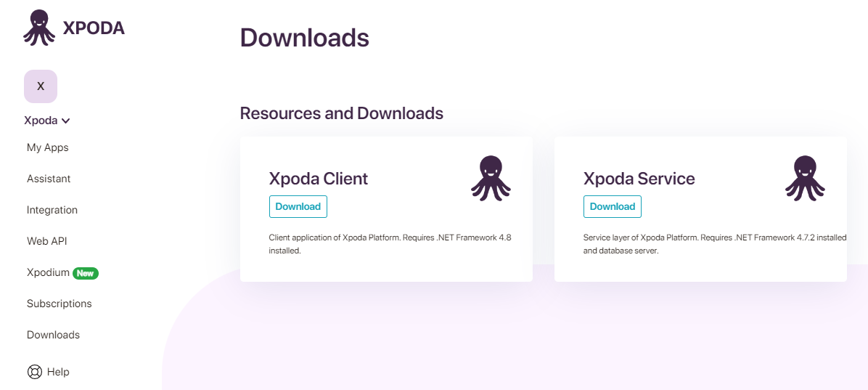Open My Apps in the sidebar
The image size is (868, 390).
click(x=48, y=147)
